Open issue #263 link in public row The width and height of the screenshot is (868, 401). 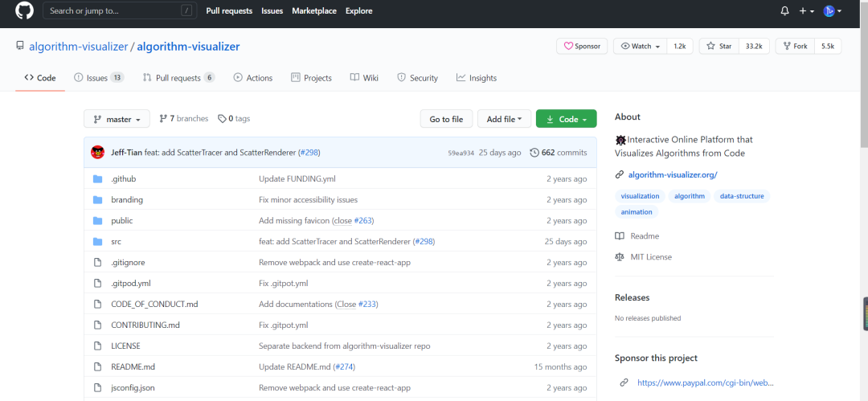pos(364,220)
